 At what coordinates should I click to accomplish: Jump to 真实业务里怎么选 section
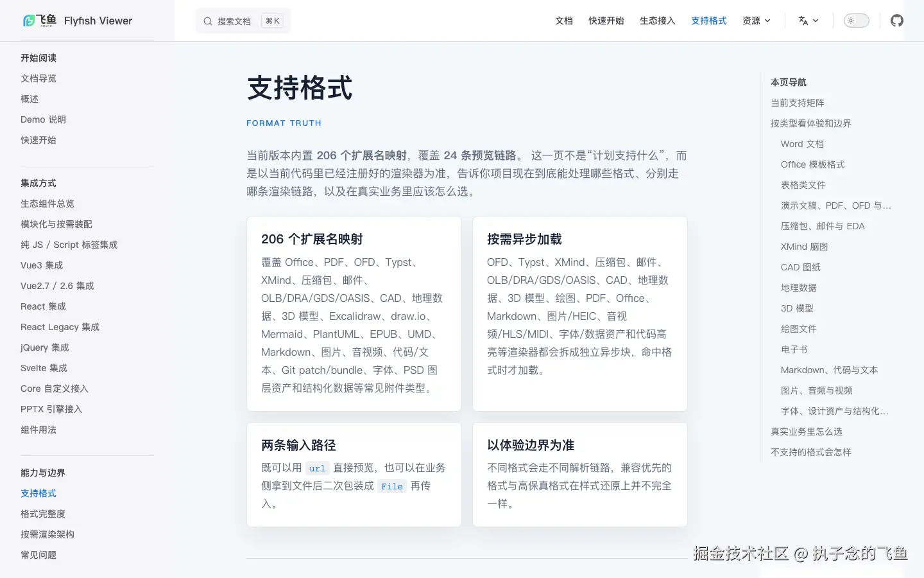point(807,432)
